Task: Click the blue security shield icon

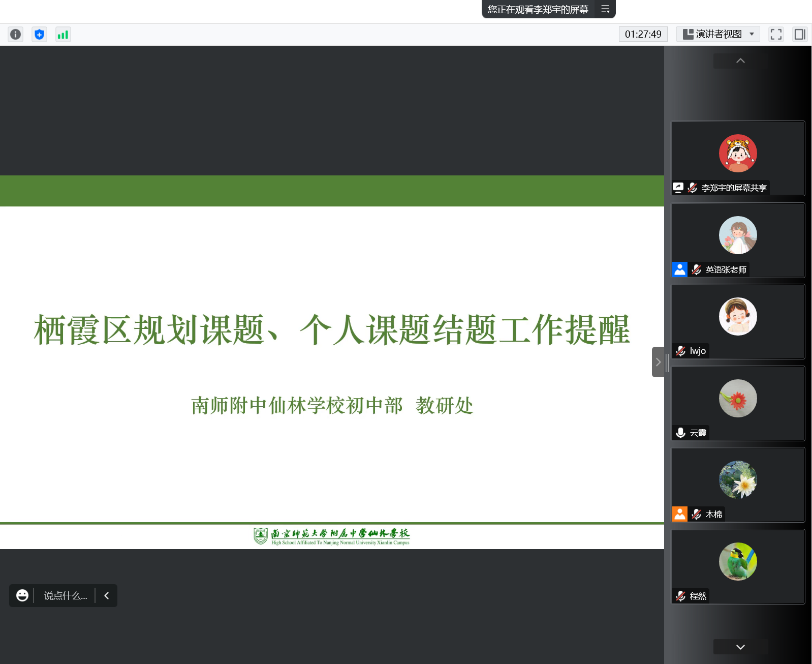Action: (39, 34)
